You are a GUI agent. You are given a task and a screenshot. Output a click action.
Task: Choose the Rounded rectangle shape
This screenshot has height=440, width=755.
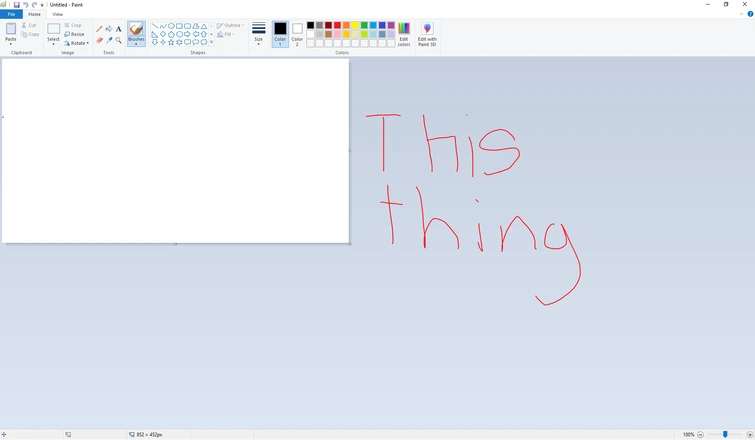pyautogui.click(x=187, y=26)
